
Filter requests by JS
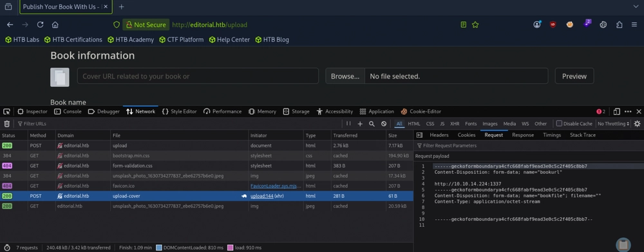[442, 124]
